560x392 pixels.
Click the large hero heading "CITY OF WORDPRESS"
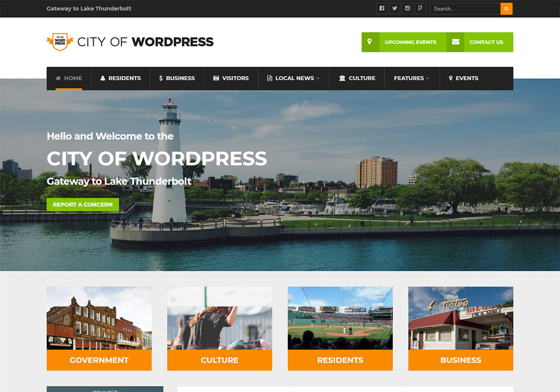click(157, 158)
